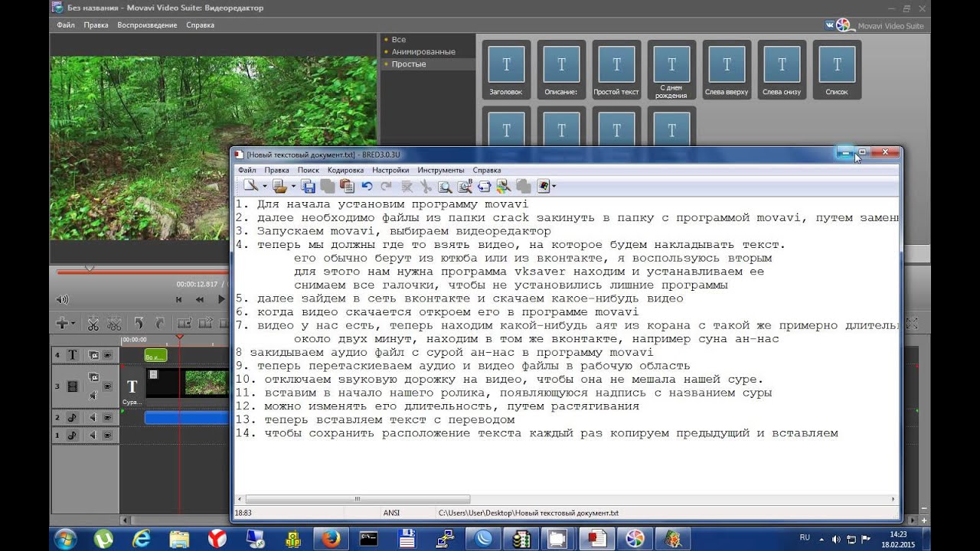Click the Windows Start button
Image resolution: width=980 pixels, height=551 pixels.
(x=65, y=539)
